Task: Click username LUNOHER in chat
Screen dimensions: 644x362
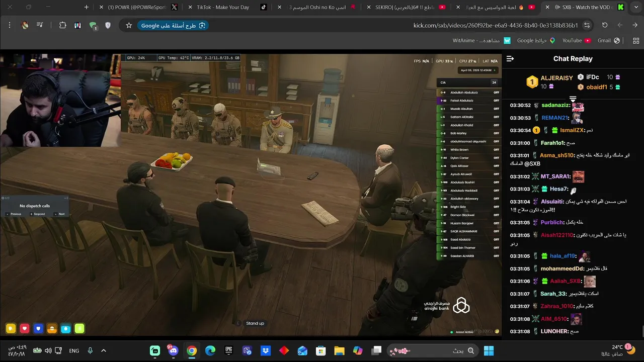Action: tap(554, 331)
